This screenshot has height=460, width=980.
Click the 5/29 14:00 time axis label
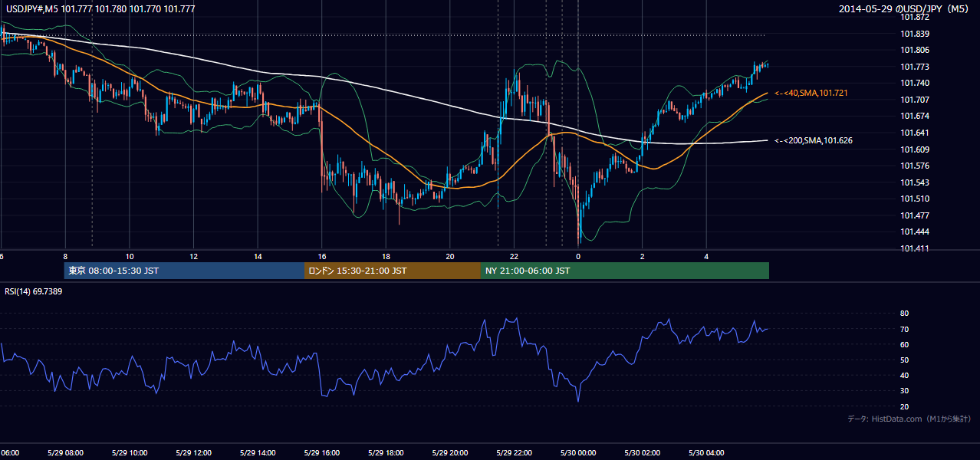(257, 452)
